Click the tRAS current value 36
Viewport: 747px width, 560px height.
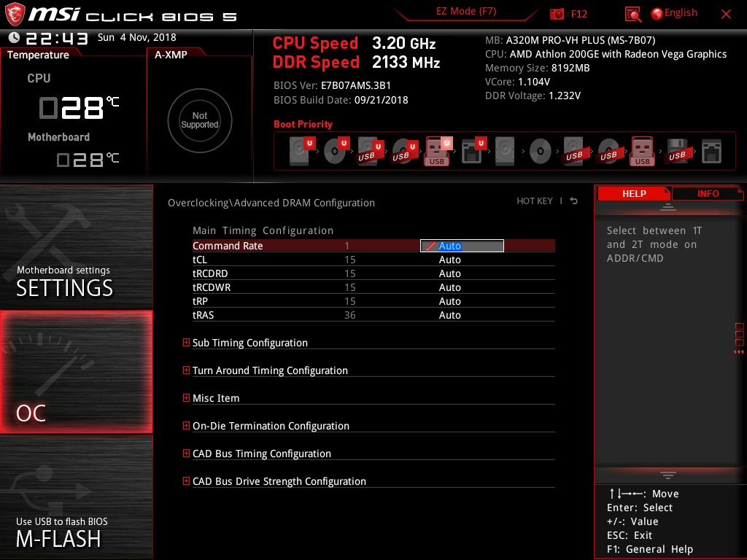[x=349, y=315]
